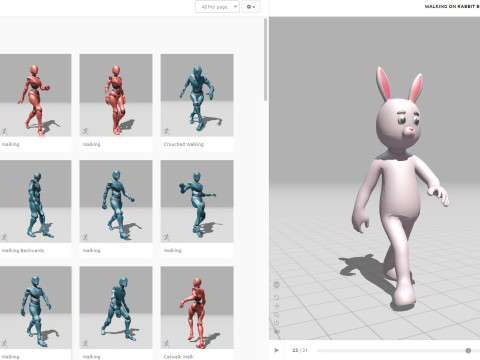Open the gear settings dropdown
Screen dimensions: 480x360
point(251,7)
